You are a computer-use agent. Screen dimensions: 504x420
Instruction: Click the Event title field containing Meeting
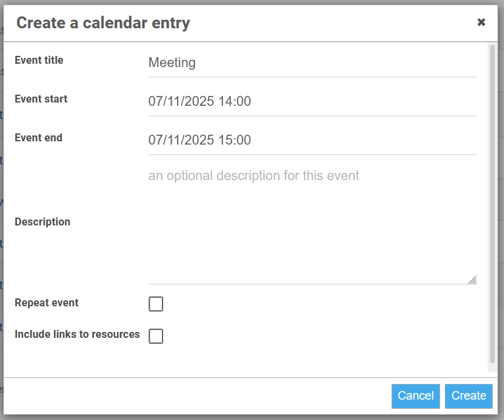point(313,62)
